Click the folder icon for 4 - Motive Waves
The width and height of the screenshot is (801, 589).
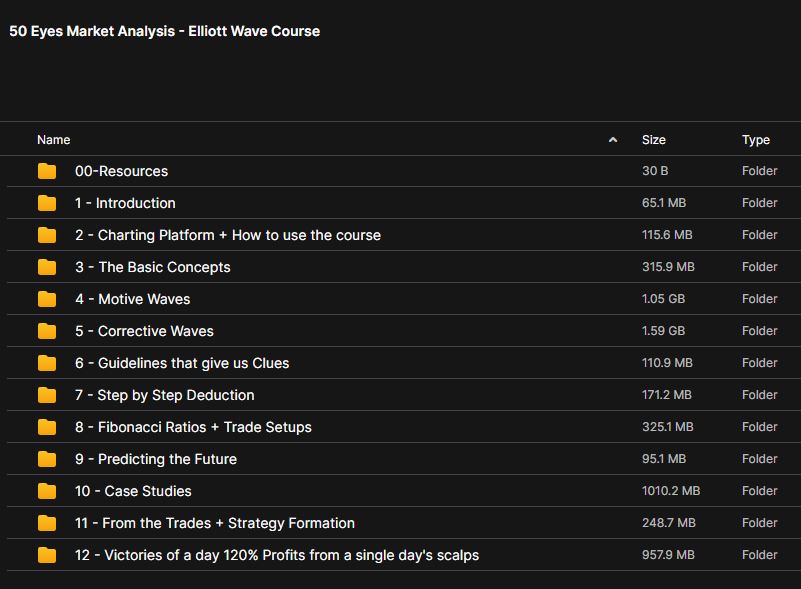click(46, 299)
